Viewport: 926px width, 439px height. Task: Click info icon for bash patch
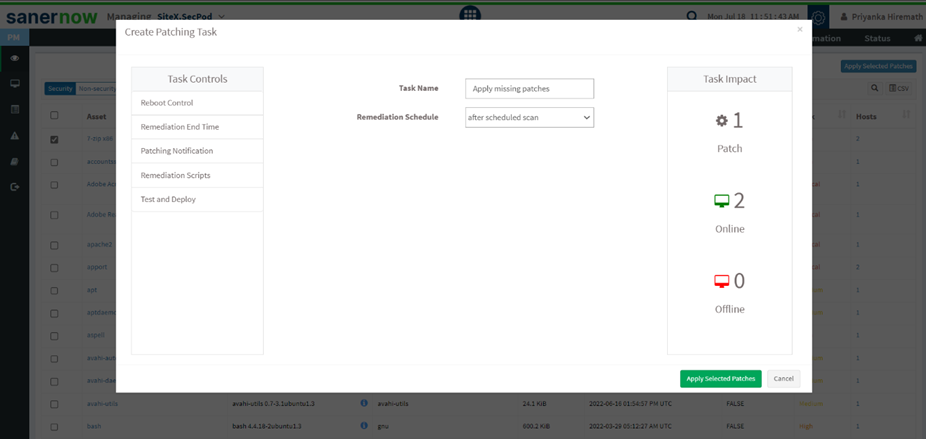(x=364, y=425)
